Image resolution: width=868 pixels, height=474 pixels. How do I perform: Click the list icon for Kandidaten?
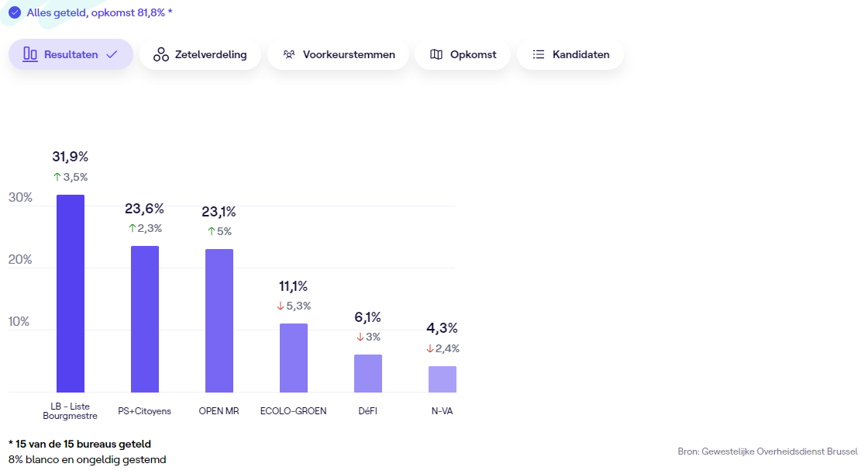pos(539,54)
